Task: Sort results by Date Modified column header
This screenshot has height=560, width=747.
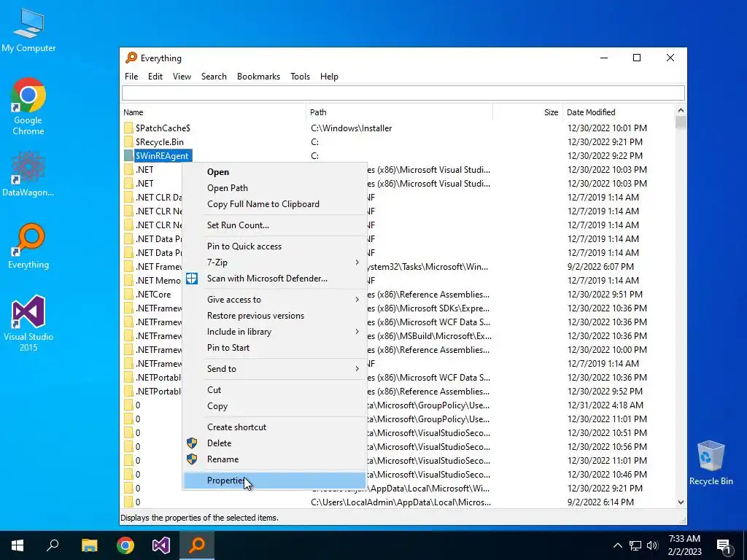Action: tap(619, 112)
